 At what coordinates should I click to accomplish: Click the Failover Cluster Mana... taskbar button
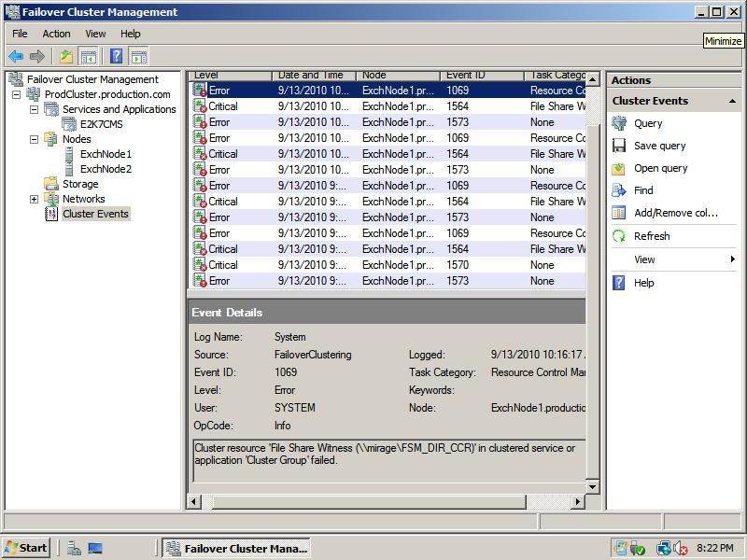[x=236, y=549]
